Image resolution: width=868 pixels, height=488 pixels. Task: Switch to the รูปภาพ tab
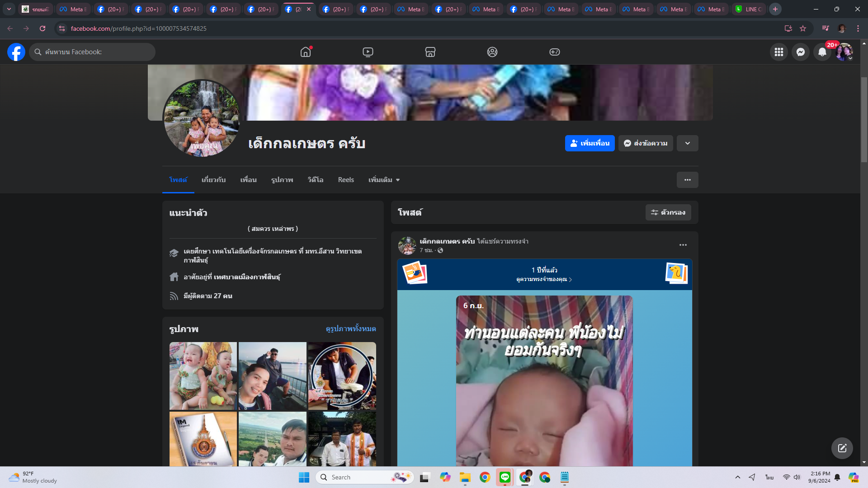(282, 180)
